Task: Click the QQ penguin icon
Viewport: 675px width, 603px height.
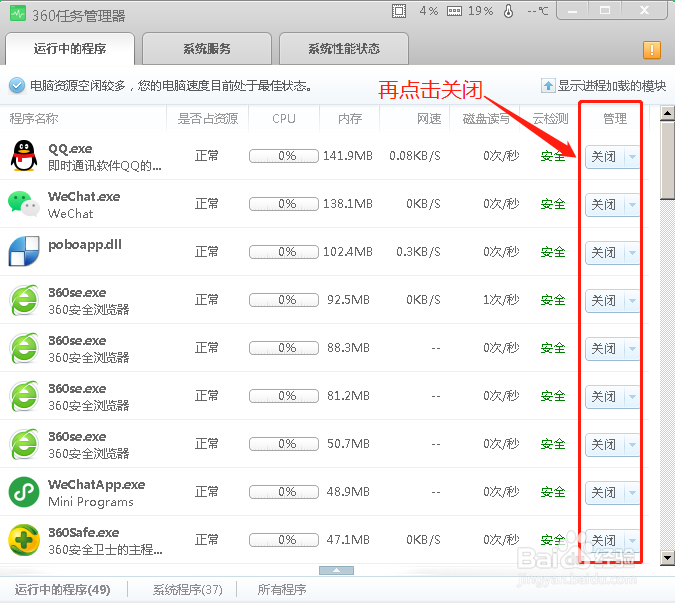Action: [24, 155]
